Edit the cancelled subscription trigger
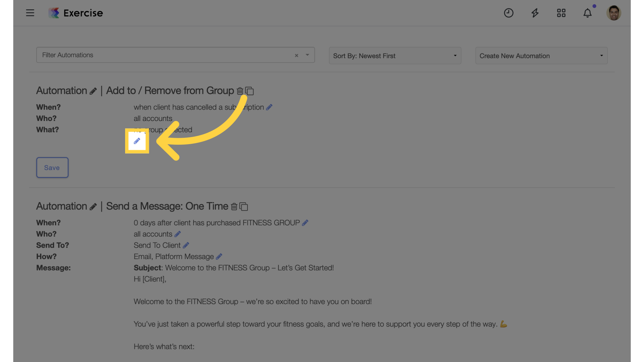Viewport: 644px width, 362px height. pyautogui.click(x=269, y=107)
